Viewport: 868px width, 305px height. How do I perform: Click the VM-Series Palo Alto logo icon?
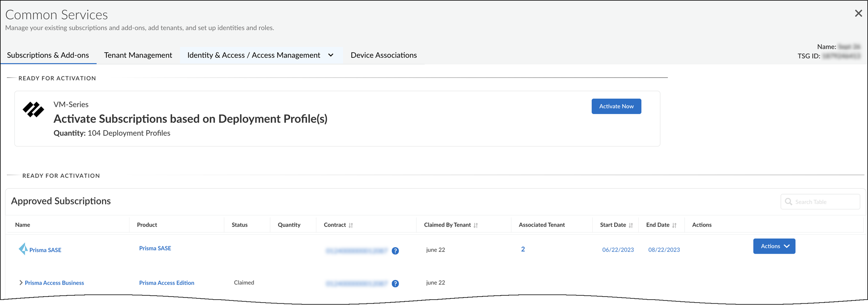coord(33,110)
